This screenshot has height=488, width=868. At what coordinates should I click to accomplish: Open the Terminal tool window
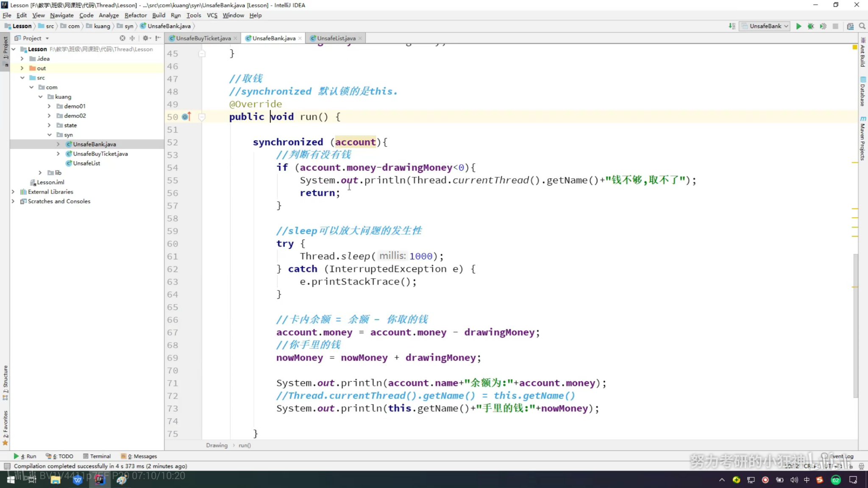tap(97, 456)
